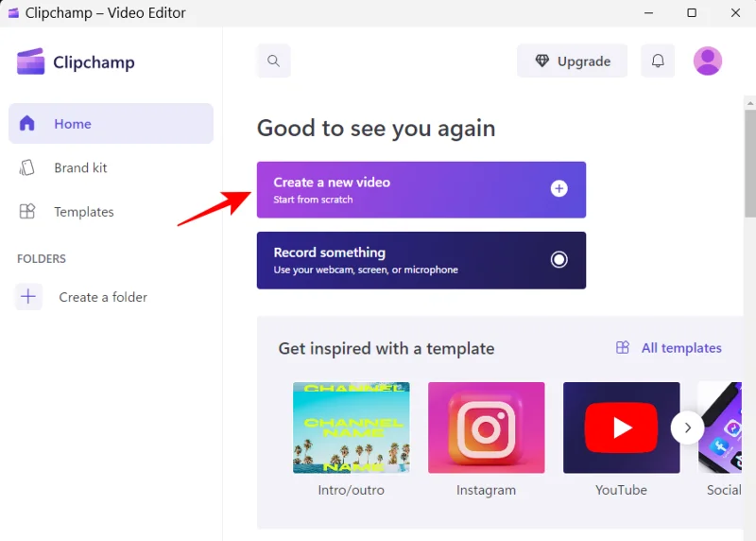Click 'Good to see you again' heading
The width and height of the screenshot is (756, 541).
point(376,129)
